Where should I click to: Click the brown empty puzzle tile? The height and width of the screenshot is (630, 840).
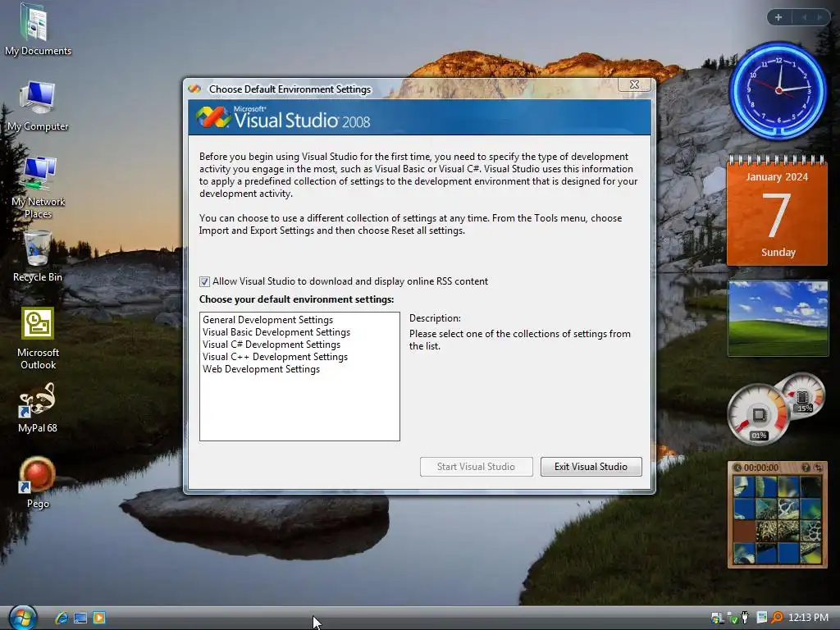(745, 531)
